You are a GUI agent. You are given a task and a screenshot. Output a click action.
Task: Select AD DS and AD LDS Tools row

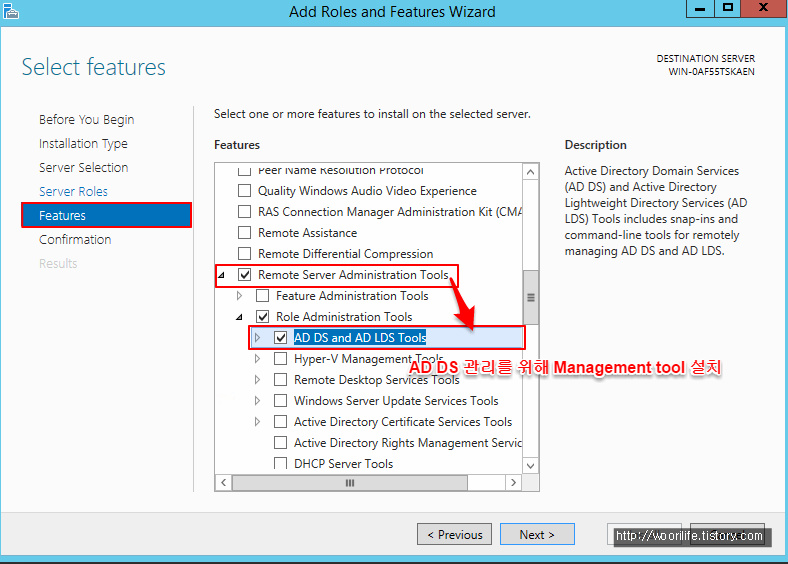(x=386, y=338)
